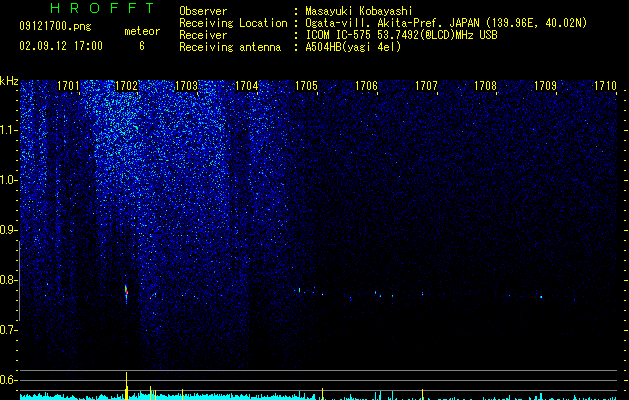Click the 0.6 kHz axis label
Viewport: 629px width, 400px height.
8,380
